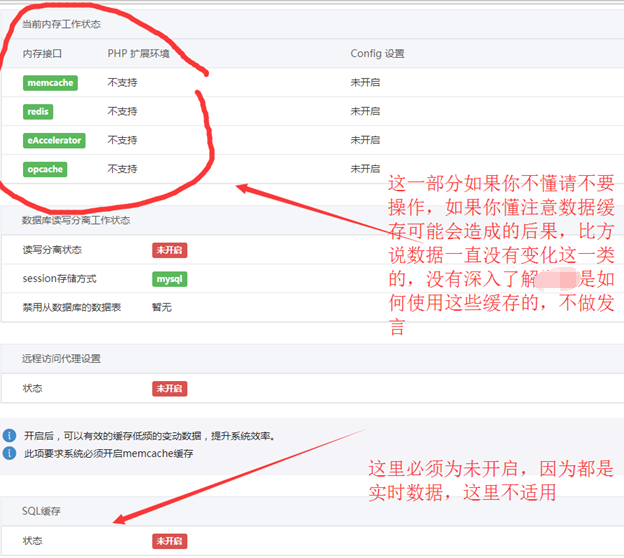Click the info icon beside 开启后 hint
The image size is (624, 558).
9,436
